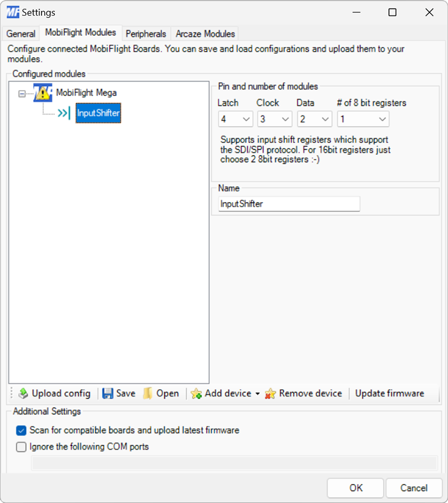Image resolution: width=448 pixels, height=503 pixels.
Task: Click the Update firmware button
Action: [390, 393]
